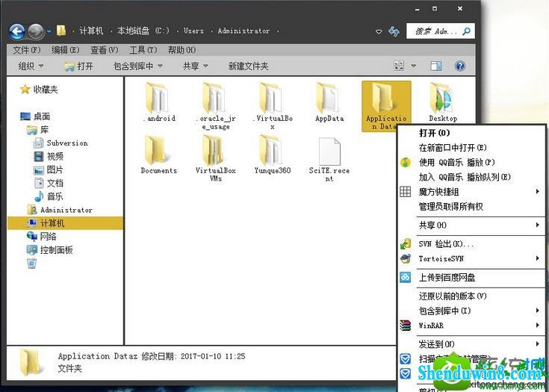Click the gray Forward navigation arrow
Image resolution: width=549 pixels, height=392 pixels.
coord(36,31)
